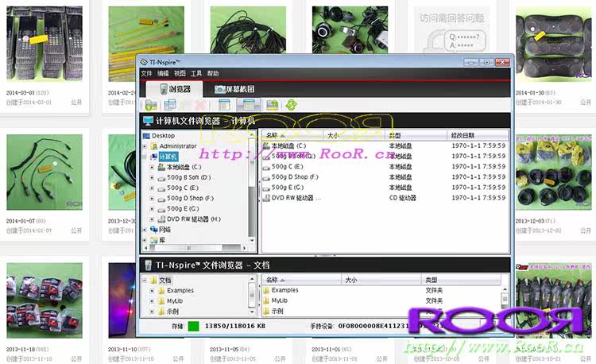The height and width of the screenshot is (364, 596).
Task: Sort handheld files by 大小 column
Action: pyautogui.click(x=381, y=280)
